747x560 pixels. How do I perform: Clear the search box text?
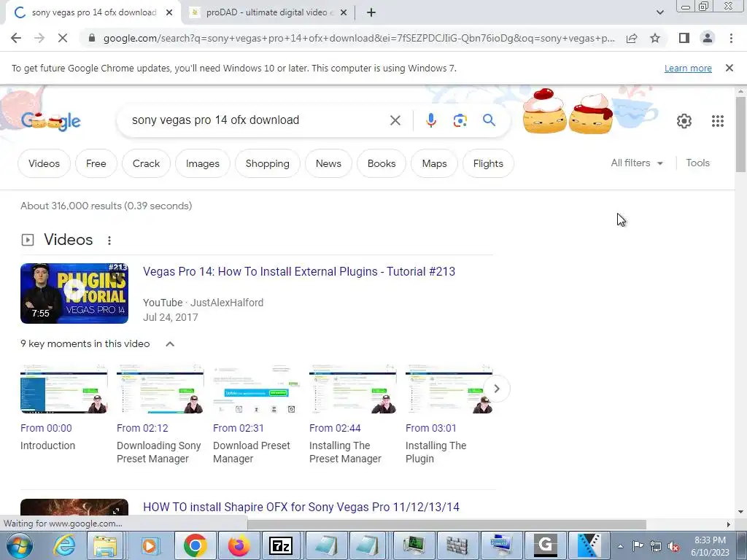(x=395, y=120)
